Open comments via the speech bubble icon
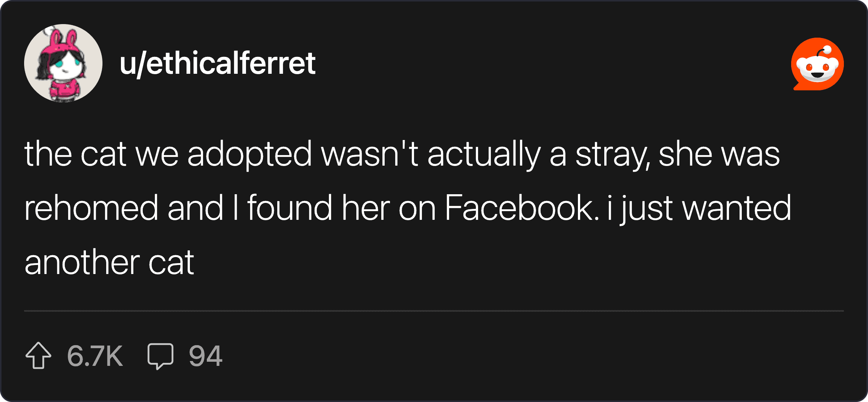This screenshot has height=402, width=868. click(160, 356)
